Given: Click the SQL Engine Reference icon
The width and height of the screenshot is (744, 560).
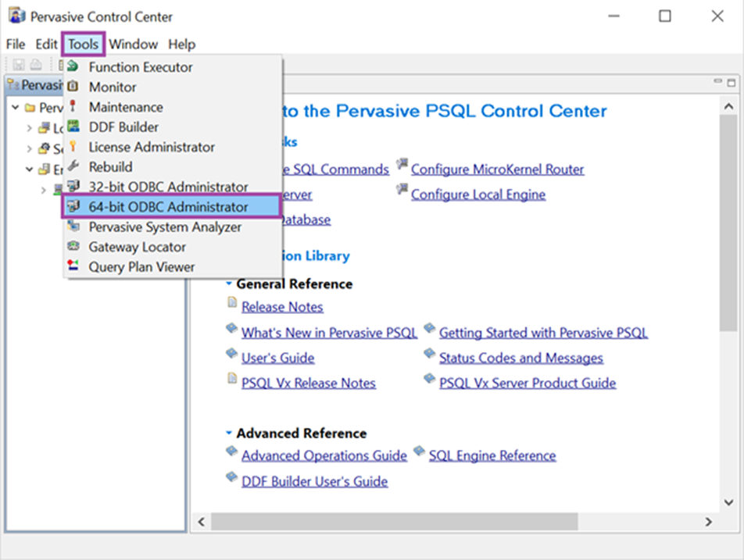Looking at the screenshot, I should pos(419,451).
